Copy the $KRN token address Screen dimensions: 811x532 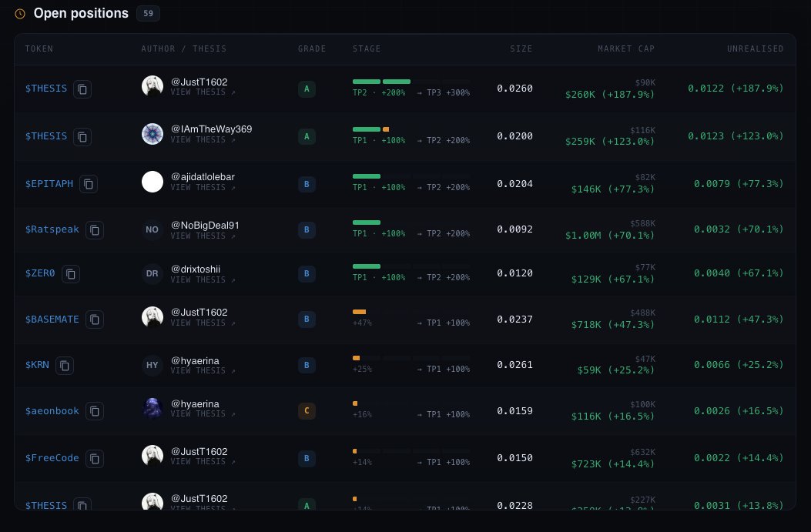[65, 366]
